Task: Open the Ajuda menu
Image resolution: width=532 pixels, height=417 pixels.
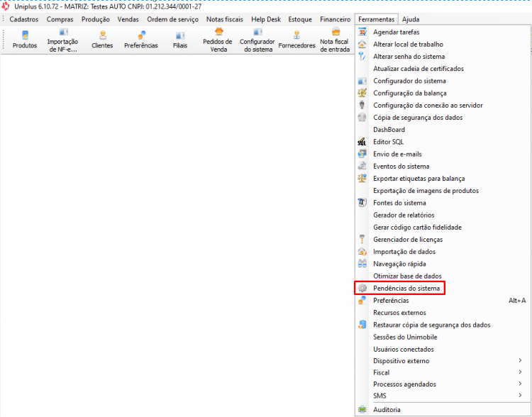Action: (411, 19)
